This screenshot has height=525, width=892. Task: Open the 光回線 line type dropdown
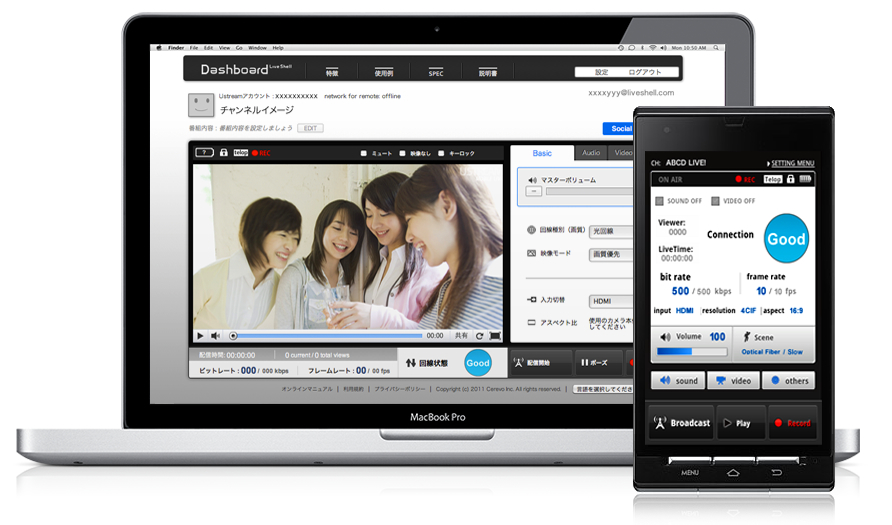pos(610,230)
